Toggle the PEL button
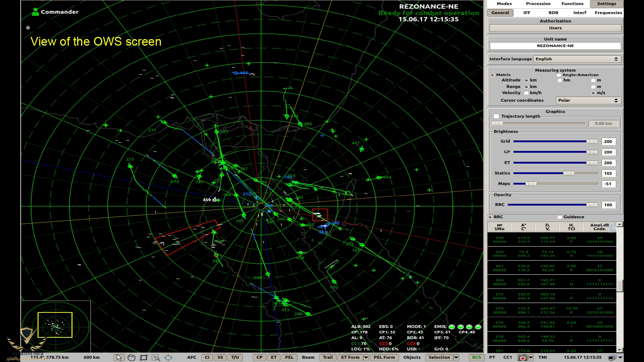The height and width of the screenshot is (362, 644). click(289, 357)
